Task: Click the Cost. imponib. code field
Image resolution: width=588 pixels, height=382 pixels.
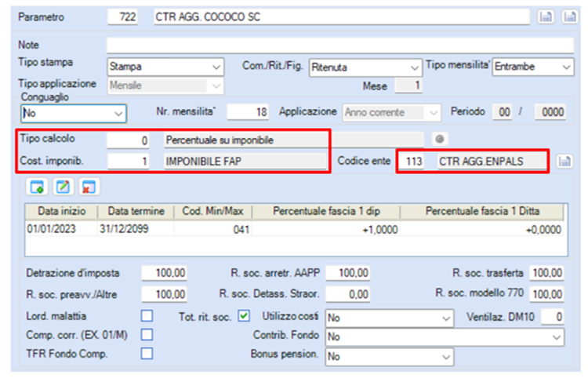Action: click(x=128, y=162)
